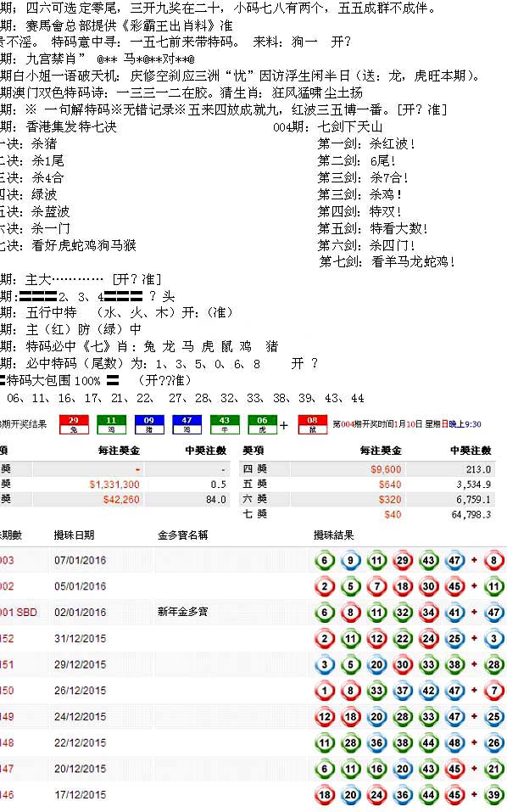This screenshot has width=507, height=812.
Task: Click the 攪珠結果 column header
Action: click(334, 535)
